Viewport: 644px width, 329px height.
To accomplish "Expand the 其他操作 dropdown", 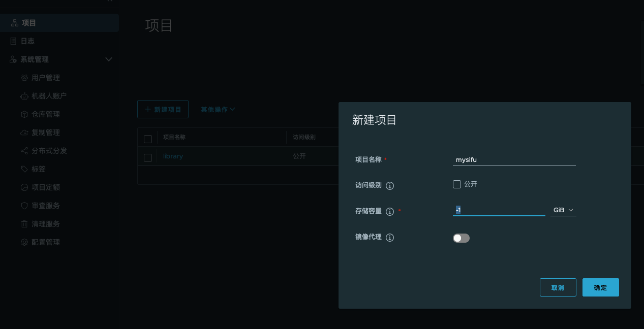I will [x=218, y=109].
